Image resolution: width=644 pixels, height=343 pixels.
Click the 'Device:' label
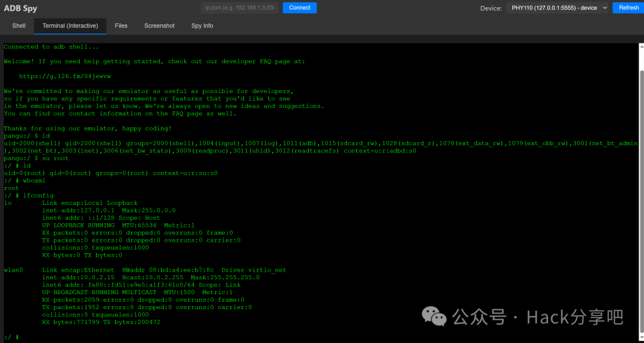click(491, 8)
